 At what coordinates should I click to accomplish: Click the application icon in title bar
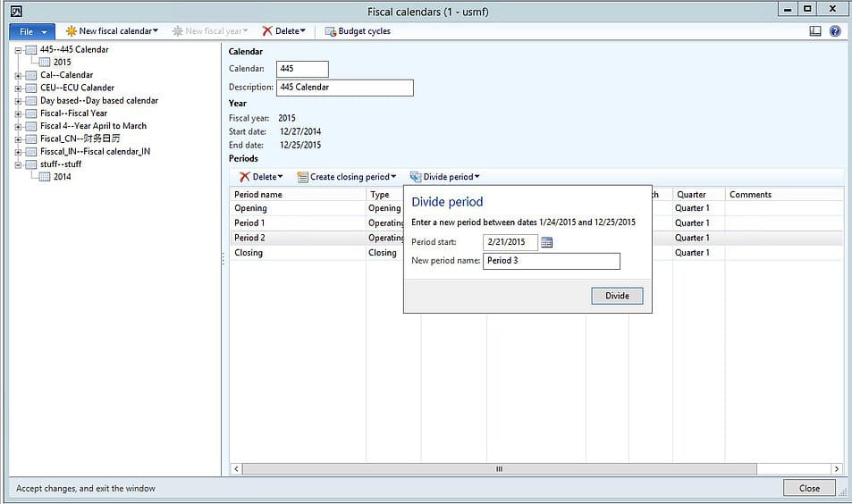point(16,11)
